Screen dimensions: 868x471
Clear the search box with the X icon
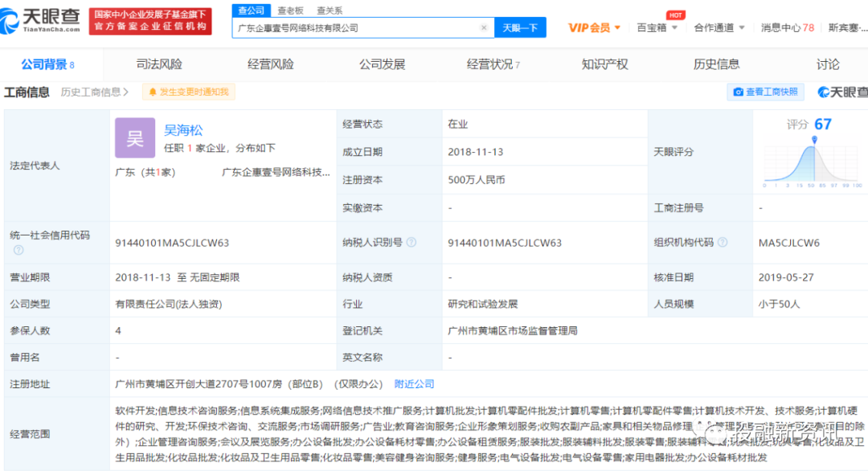coord(484,27)
